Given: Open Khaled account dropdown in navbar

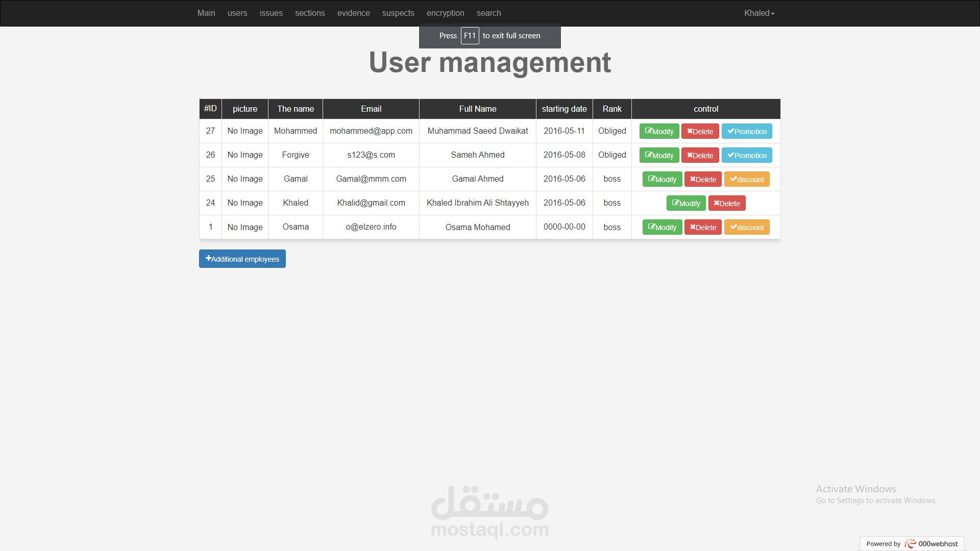Looking at the screenshot, I should [x=759, y=13].
